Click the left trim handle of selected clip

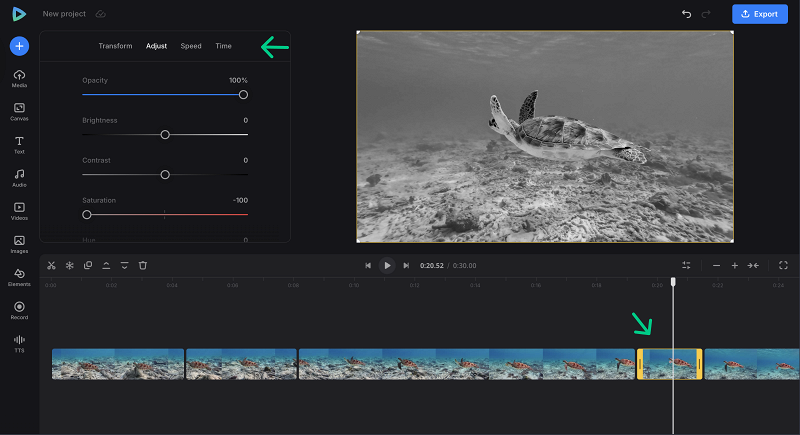(640, 364)
